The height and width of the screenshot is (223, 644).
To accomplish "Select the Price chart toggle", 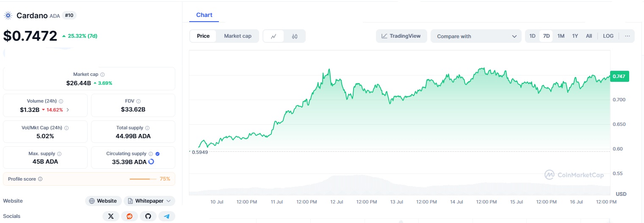I will (203, 36).
